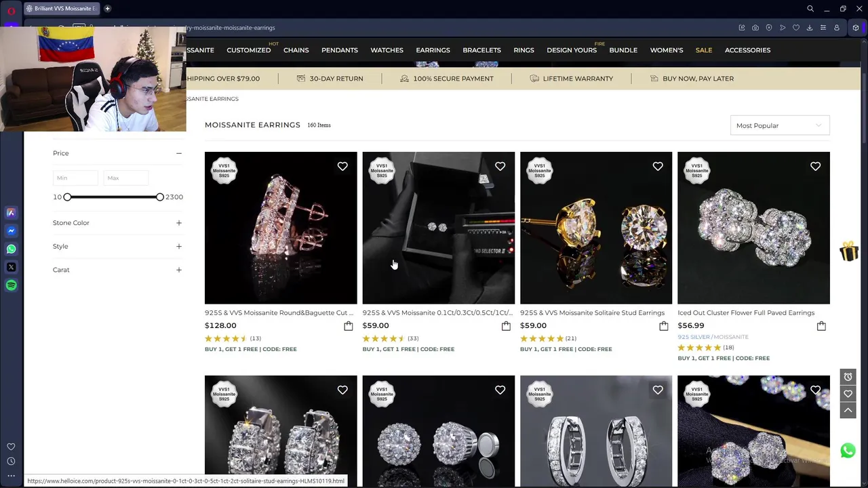
Task: Open WhatsApp chat floating button
Action: (848, 451)
